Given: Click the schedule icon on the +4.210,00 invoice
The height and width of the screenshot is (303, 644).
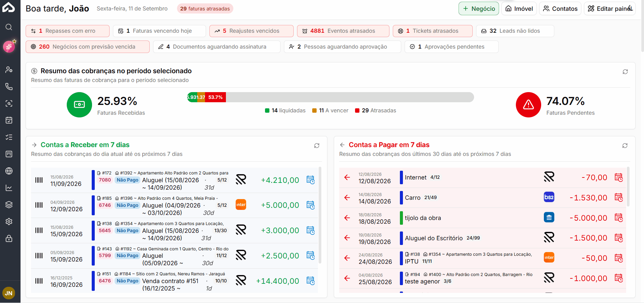Looking at the screenshot, I should pos(311,180).
